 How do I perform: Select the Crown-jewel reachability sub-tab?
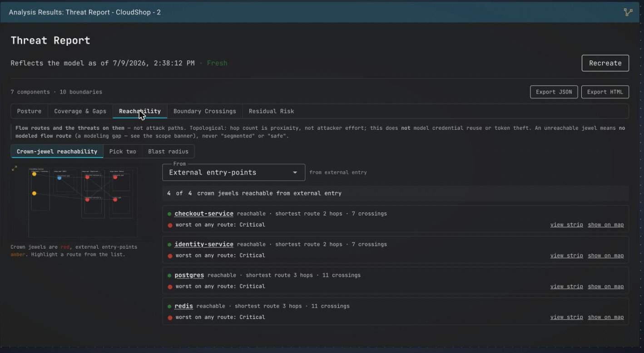click(x=57, y=151)
